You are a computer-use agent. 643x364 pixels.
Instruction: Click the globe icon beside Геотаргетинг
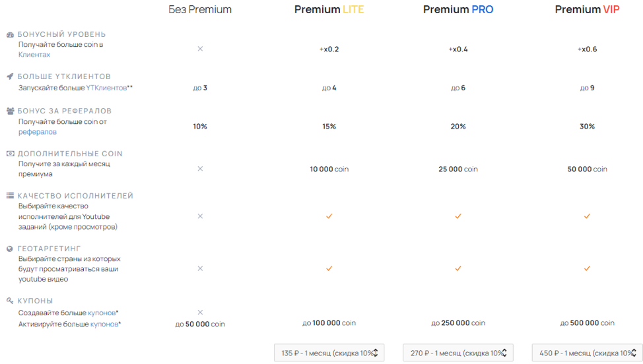(10, 249)
